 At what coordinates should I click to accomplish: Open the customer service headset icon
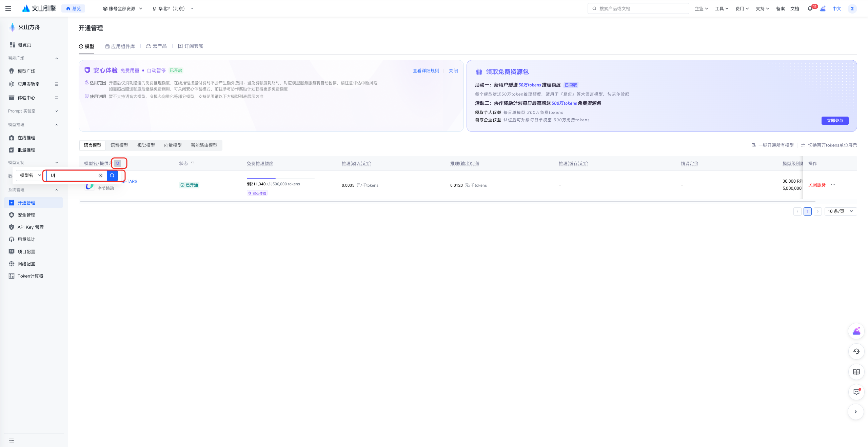pyautogui.click(x=856, y=351)
